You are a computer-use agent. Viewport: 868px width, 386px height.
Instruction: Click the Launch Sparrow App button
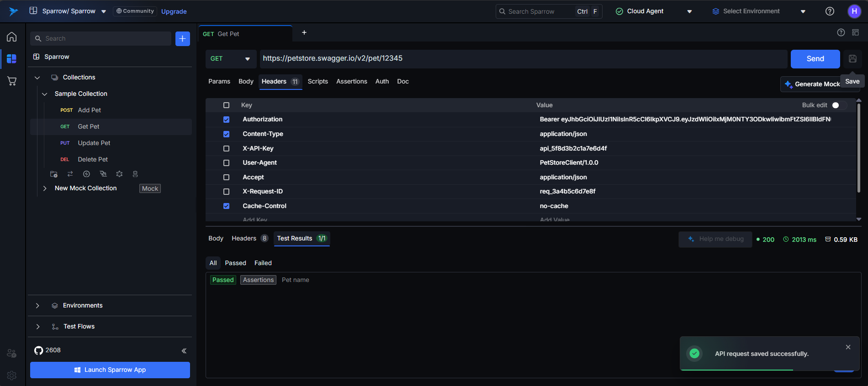pos(110,370)
